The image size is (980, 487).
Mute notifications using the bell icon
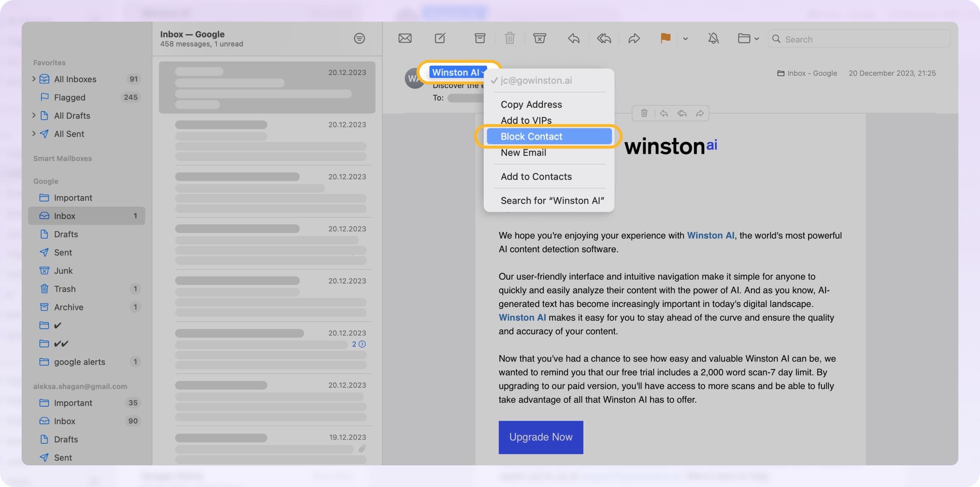(x=714, y=38)
